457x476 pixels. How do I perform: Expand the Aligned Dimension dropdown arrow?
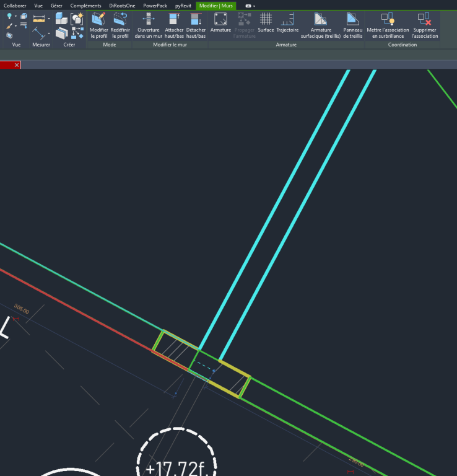49,33
